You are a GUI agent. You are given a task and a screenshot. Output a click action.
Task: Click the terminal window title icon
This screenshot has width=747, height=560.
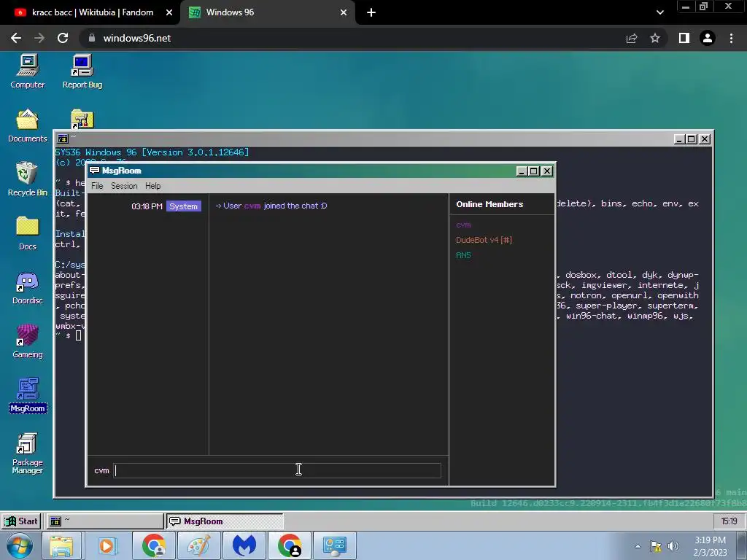(63, 139)
